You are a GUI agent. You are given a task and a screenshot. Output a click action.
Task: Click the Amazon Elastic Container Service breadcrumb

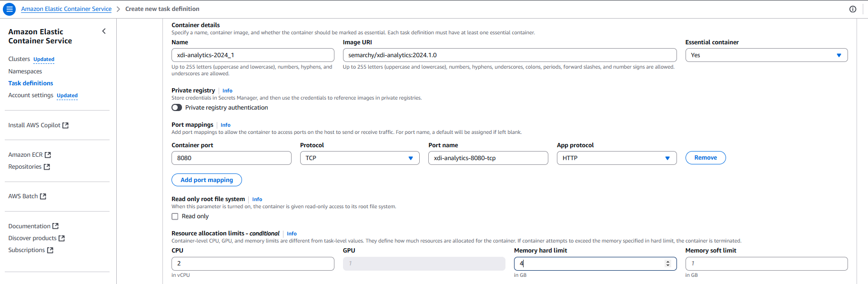66,9
